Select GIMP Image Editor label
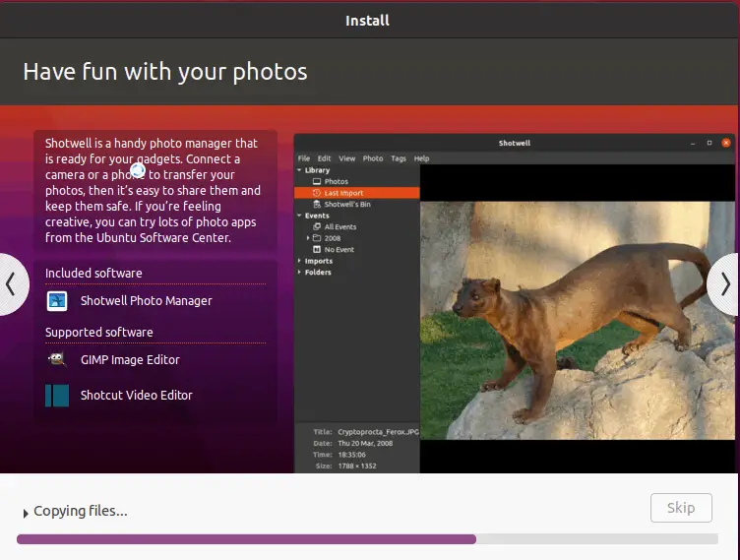This screenshot has width=740, height=560. 130,360
